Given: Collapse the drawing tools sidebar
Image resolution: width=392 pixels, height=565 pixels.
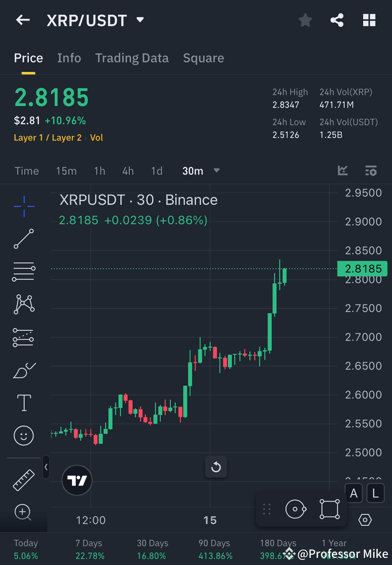Looking at the screenshot, I should tap(46, 467).
